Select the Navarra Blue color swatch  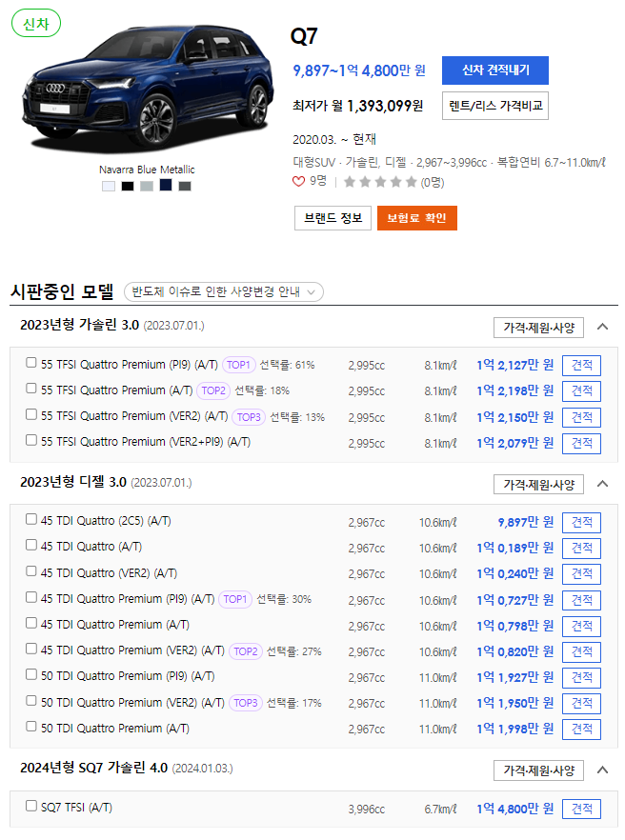pos(166,185)
